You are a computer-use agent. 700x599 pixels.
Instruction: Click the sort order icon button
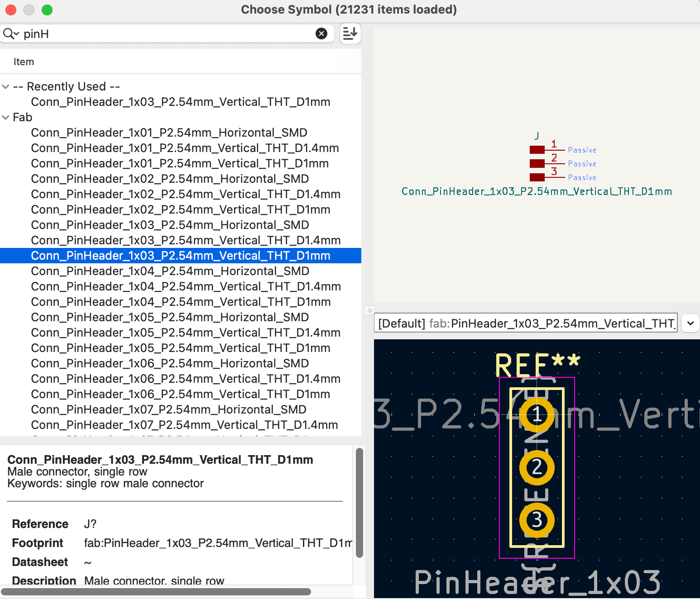(x=350, y=33)
